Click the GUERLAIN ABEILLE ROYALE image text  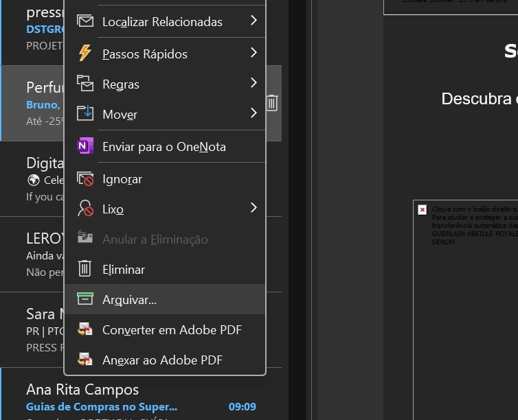[x=475, y=233]
